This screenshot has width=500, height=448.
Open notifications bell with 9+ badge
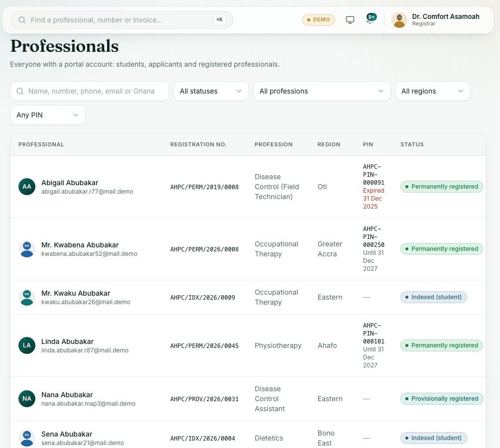pos(371,18)
